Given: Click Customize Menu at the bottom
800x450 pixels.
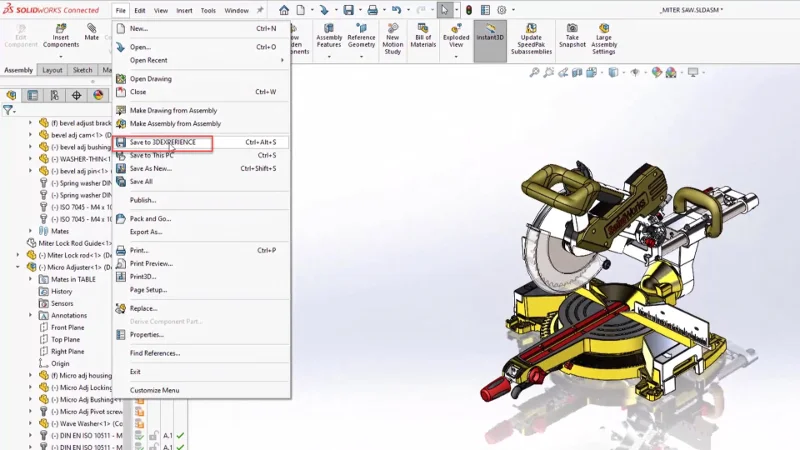Looking at the screenshot, I should pyautogui.click(x=154, y=390).
